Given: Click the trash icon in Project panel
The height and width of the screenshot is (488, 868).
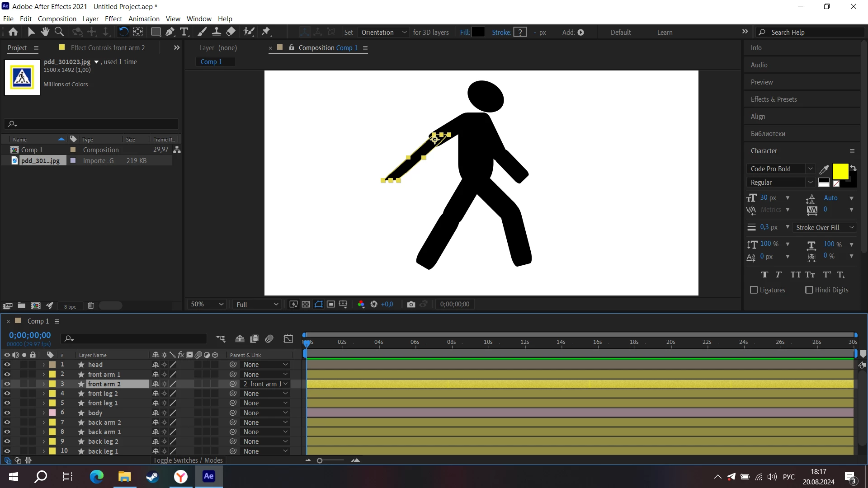Looking at the screenshot, I should (90, 306).
